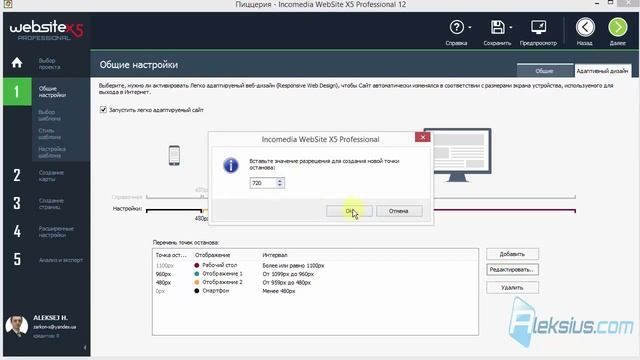The height and width of the screenshot is (360, 640).
Task: Click the spinner arrows of the resolution field
Action: click(280, 183)
